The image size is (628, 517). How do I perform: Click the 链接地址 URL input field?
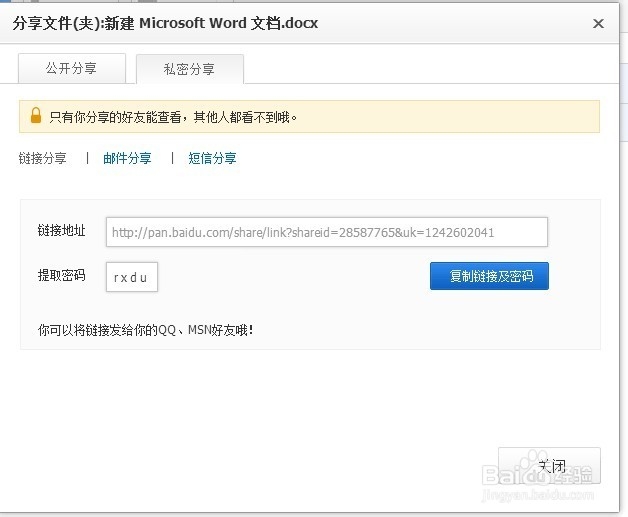point(326,232)
